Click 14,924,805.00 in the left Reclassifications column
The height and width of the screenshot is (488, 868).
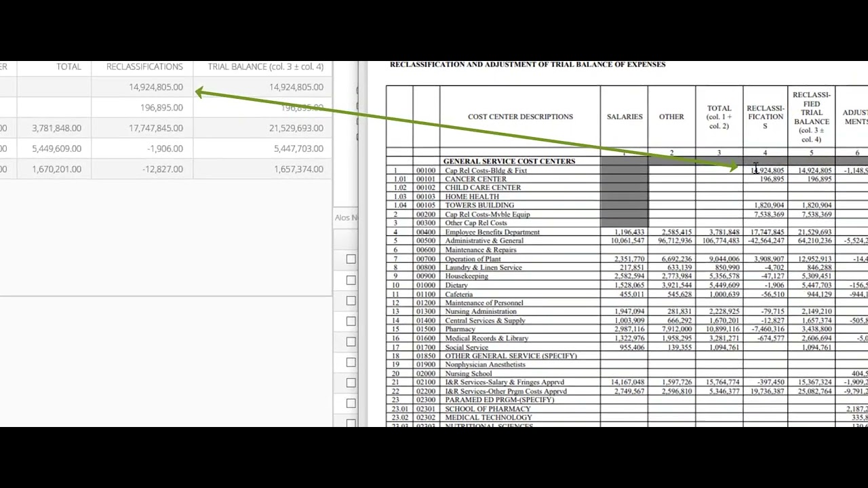click(x=156, y=87)
